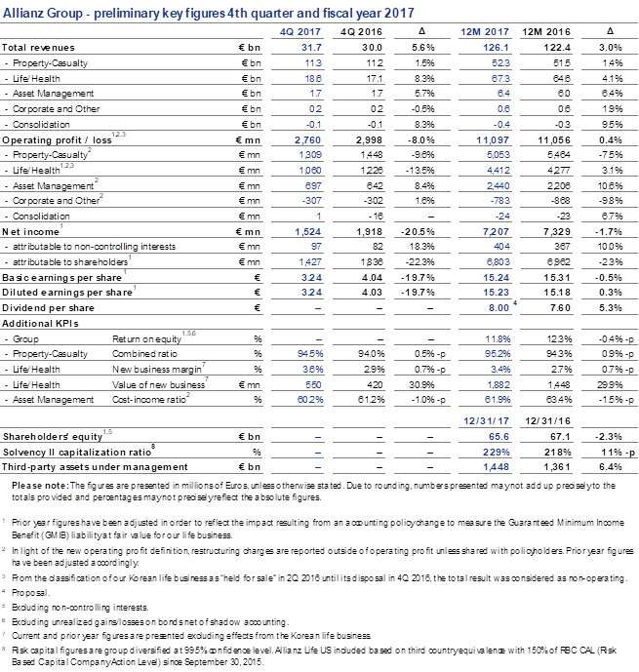Click Cost-income ratio 12M 2017 value 61.9%
Viewport: 639px width, 672px height.
498,400
